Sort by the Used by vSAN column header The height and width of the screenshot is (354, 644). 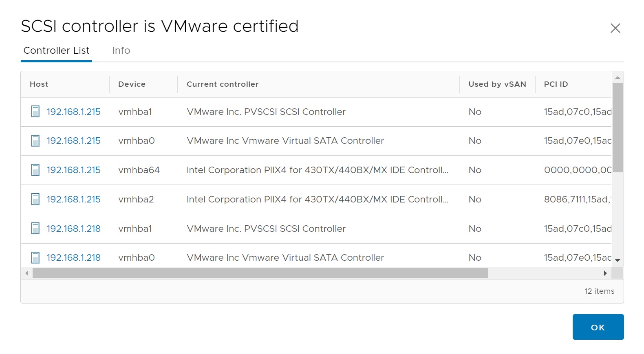pos(497,84)
